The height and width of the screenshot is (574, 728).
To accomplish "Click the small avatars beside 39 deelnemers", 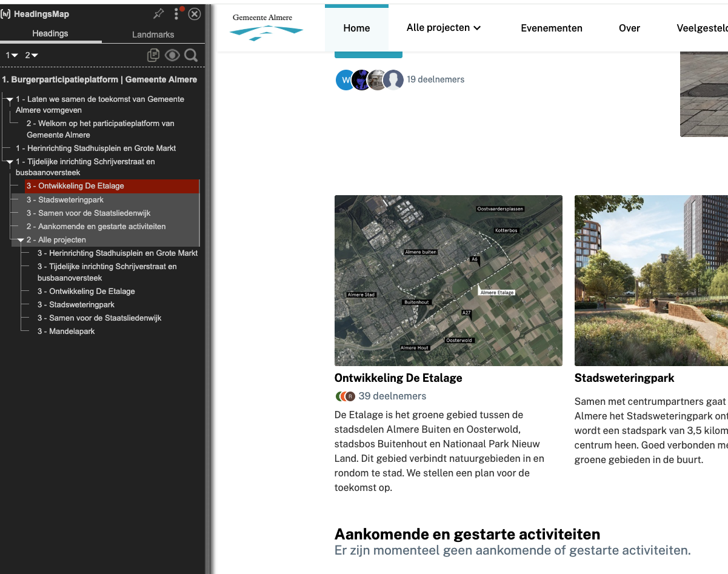I will [345, 396].
